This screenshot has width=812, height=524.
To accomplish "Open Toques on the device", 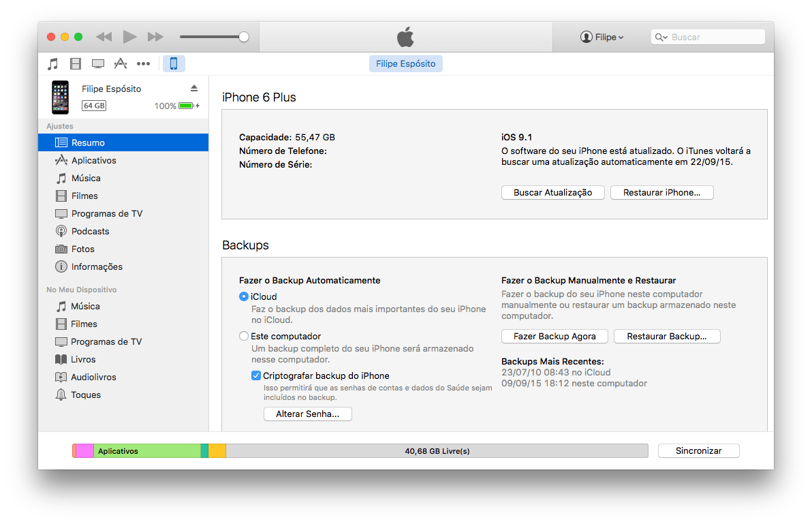I will tap(123, 395).
